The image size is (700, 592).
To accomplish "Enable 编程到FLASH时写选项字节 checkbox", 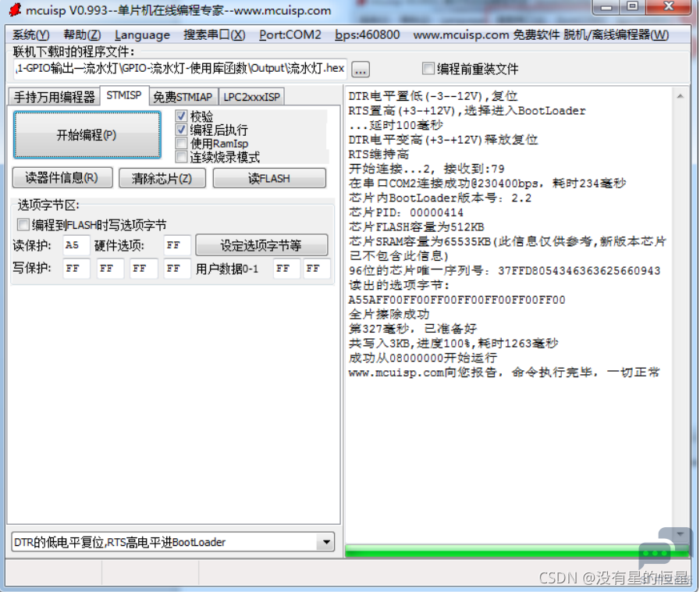I will (23, 224).
